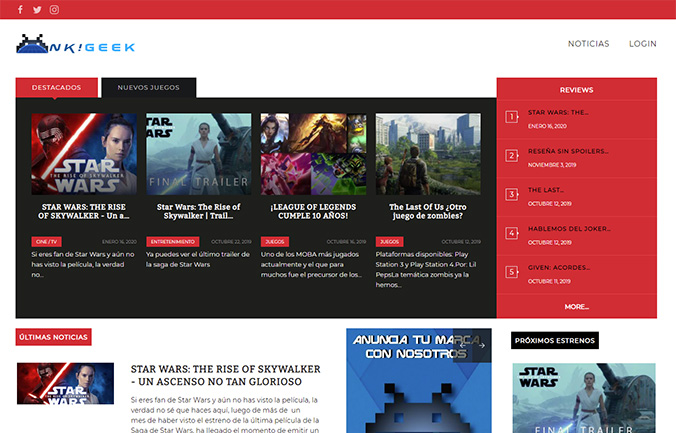This screenshot has height=433, width=676.
Task: Click the NK!GEEK site logo
Action: 75,44
